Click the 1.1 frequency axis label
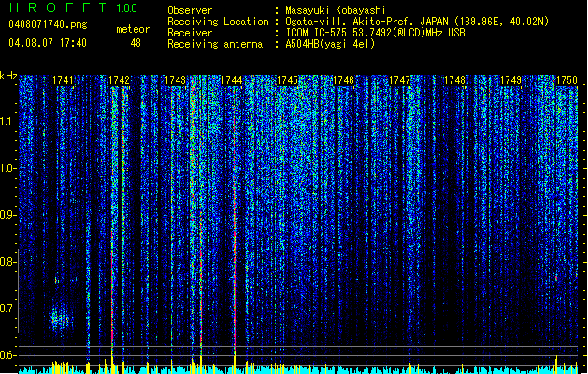This screenshot has height=374, width=588. point(7,122)
